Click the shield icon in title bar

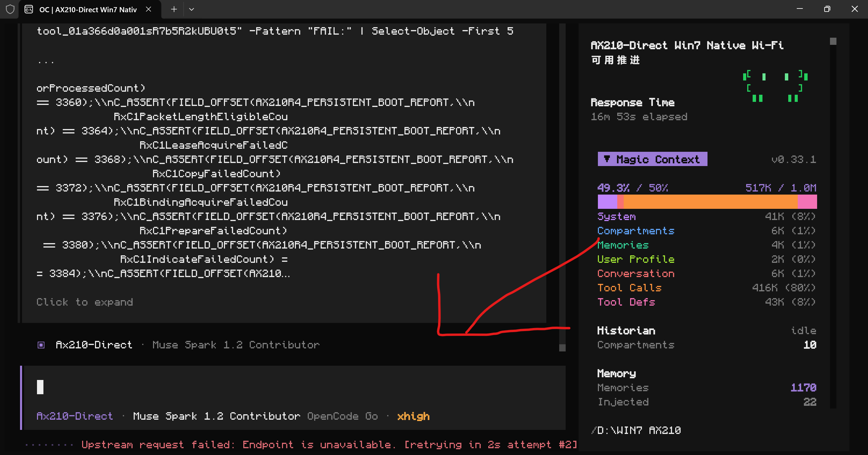10,9
